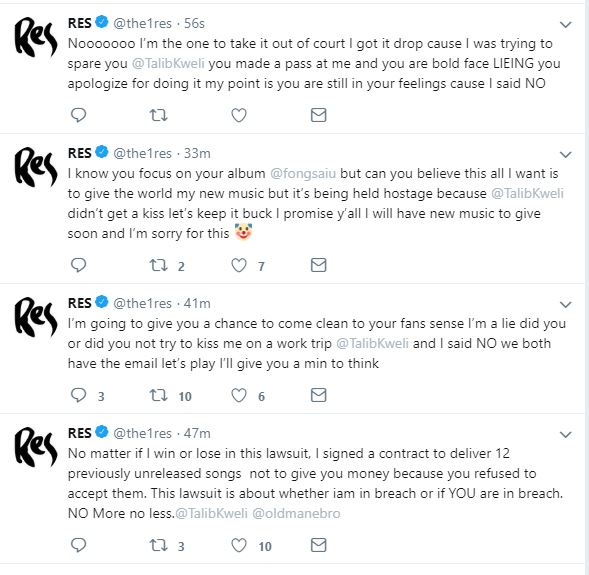Open @TalibKweli mention in the 41m tweet
The image size is (589, 575).
click(x=372, y=344)
